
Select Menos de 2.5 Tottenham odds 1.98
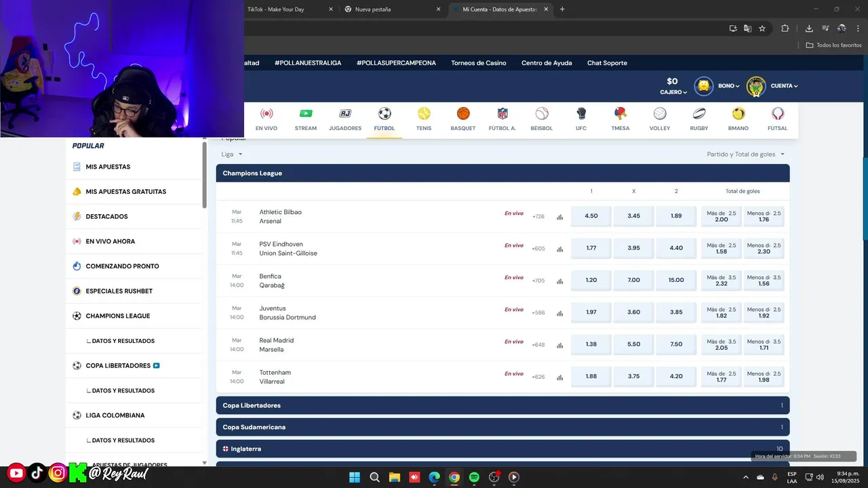764,377
